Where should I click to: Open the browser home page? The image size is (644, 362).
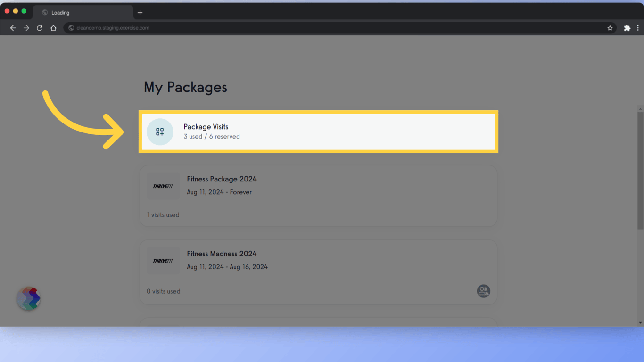53,27
